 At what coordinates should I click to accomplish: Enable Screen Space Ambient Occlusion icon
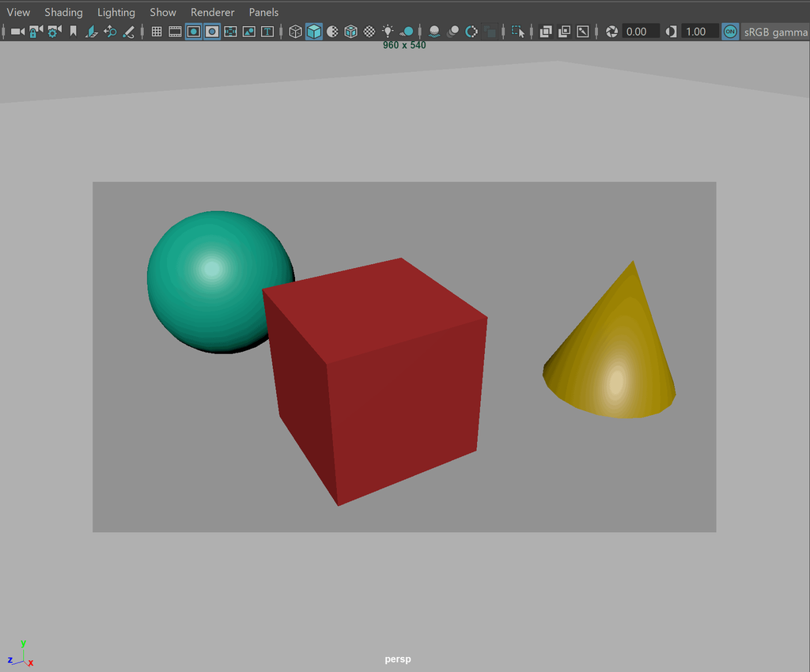(434, 32)
